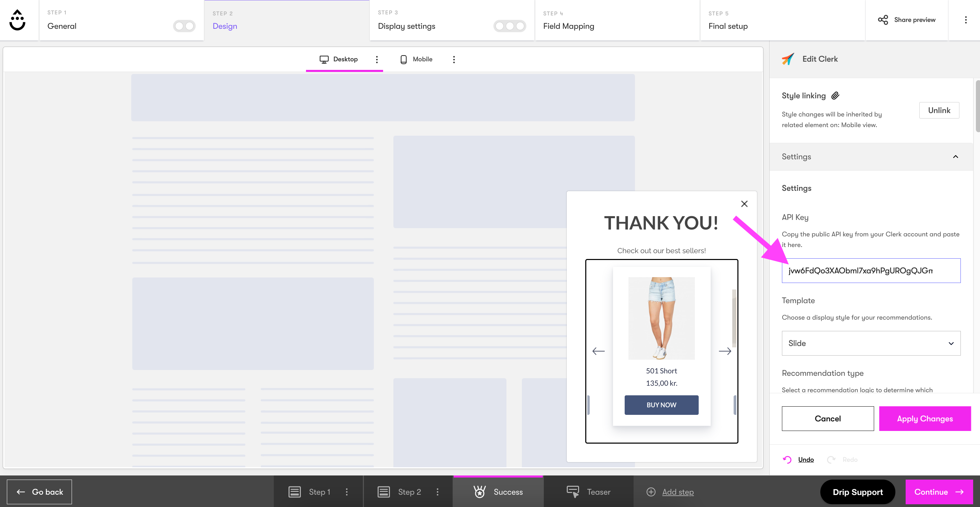Screen dimensions: 980x507
Task: Open Step 4 Field Mapping tab
Action: (x=617, y=20)
